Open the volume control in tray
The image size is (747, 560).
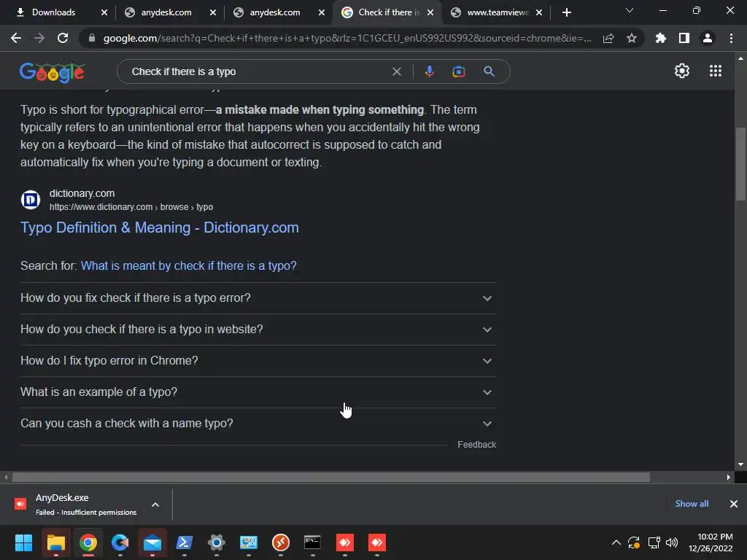(672, 542)
